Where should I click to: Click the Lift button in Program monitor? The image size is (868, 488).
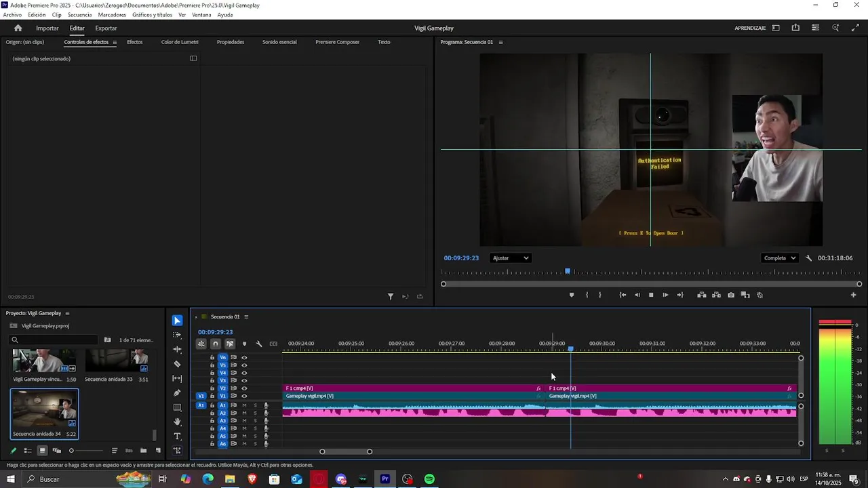point(702,295)
